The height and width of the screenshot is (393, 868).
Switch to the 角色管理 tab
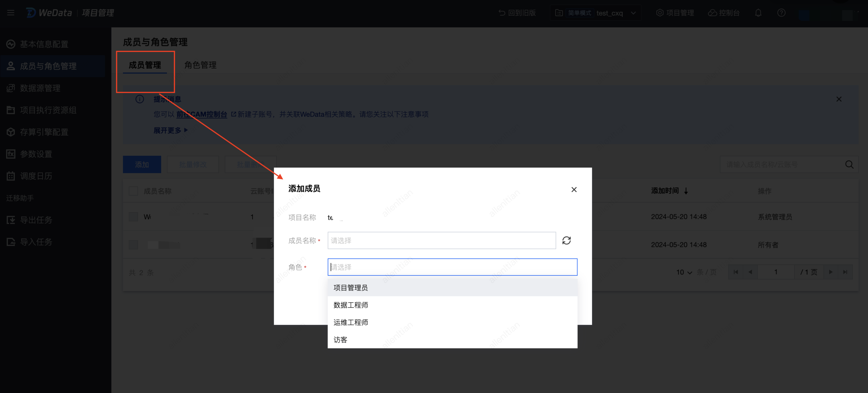pyautogui.click(x=200, y=65)
